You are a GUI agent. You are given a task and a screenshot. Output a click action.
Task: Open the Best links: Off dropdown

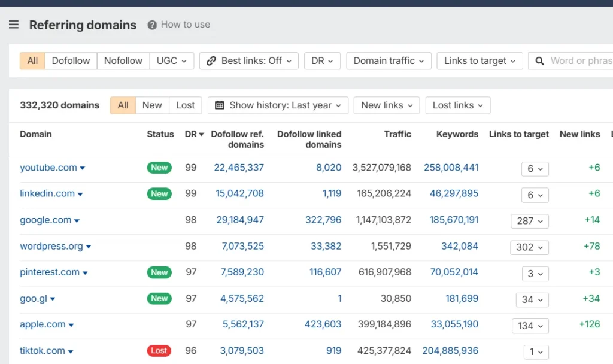[249, 61]
